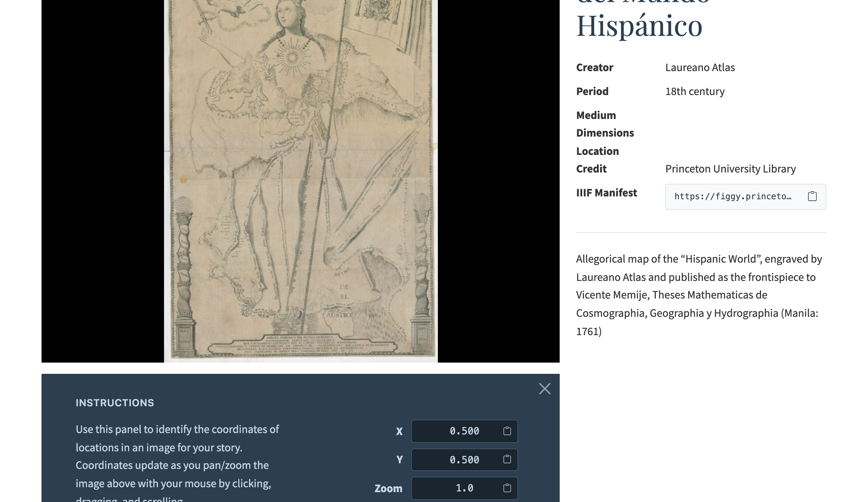
Task: Click the INSTRUCTIONS heading
Action: click(x=115, y=403)
